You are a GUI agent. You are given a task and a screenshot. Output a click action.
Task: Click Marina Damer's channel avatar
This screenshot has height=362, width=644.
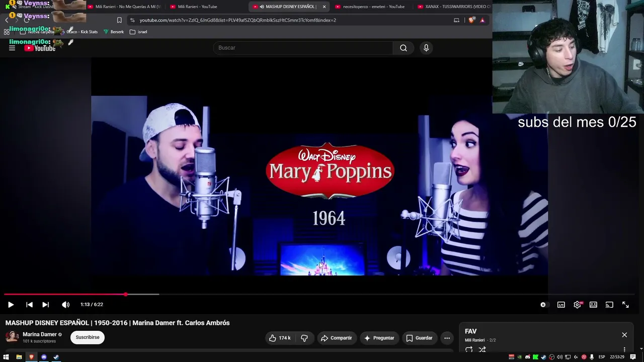[12, 337]
